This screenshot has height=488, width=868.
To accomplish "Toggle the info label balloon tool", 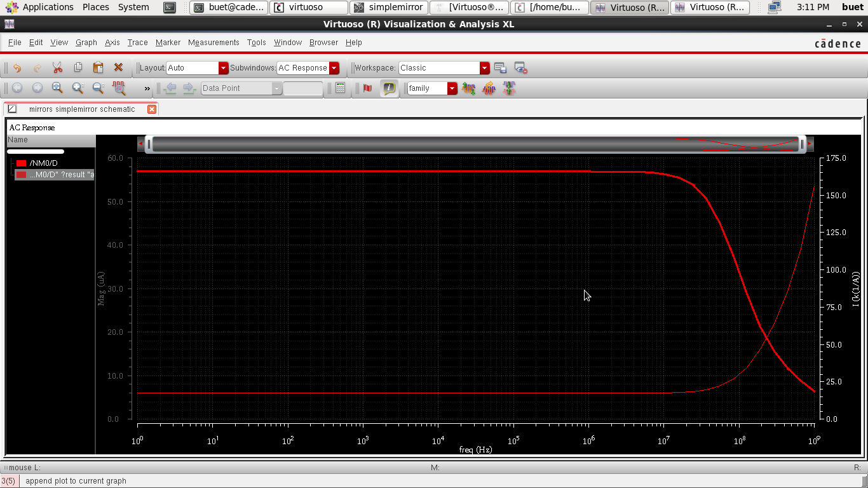I will point(389,88).
